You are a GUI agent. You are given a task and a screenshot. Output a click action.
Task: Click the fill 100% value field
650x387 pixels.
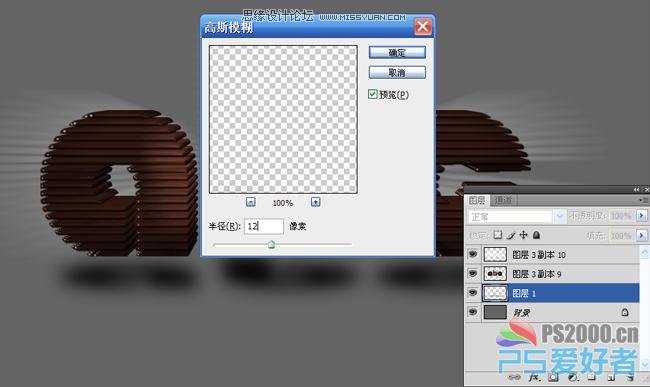[621, 236]
